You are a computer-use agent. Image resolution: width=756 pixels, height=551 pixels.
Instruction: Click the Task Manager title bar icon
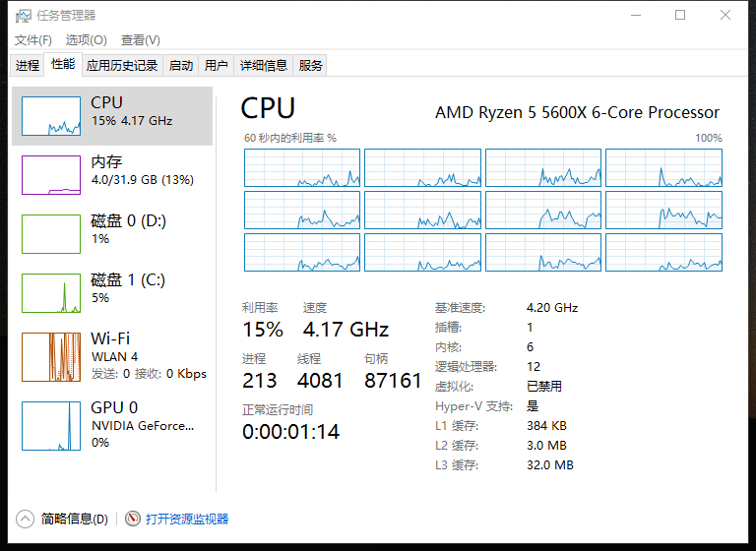click(23, 16)
